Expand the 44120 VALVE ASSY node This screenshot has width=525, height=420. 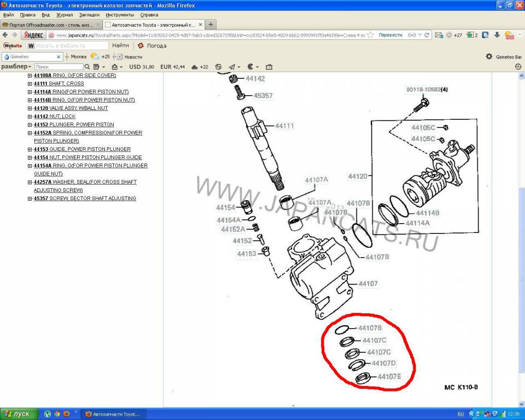[x=30, y=108]
